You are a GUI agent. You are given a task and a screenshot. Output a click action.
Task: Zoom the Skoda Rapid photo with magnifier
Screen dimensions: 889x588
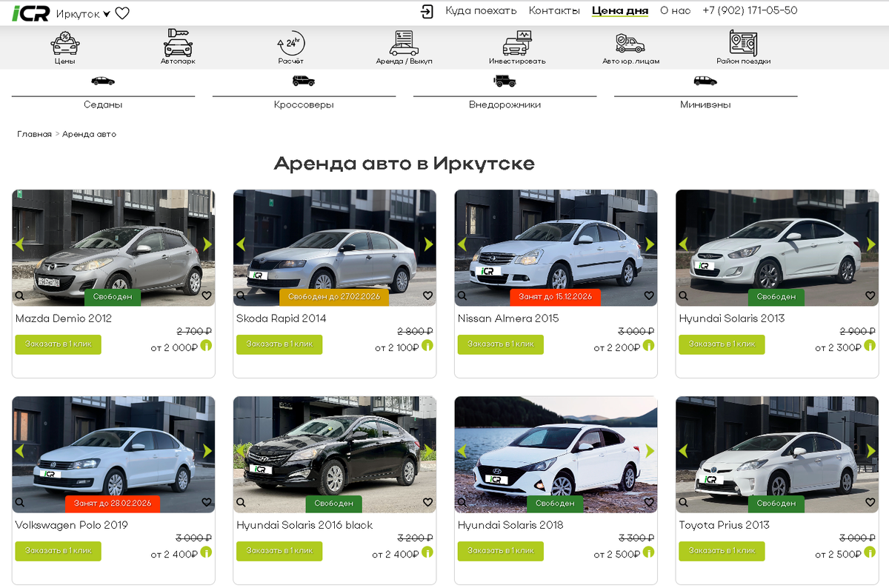tap(241, 295)
